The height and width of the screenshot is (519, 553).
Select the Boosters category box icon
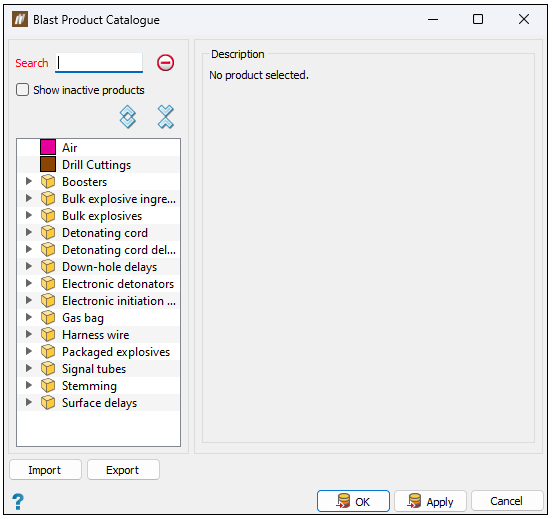(x=48, y=182)
